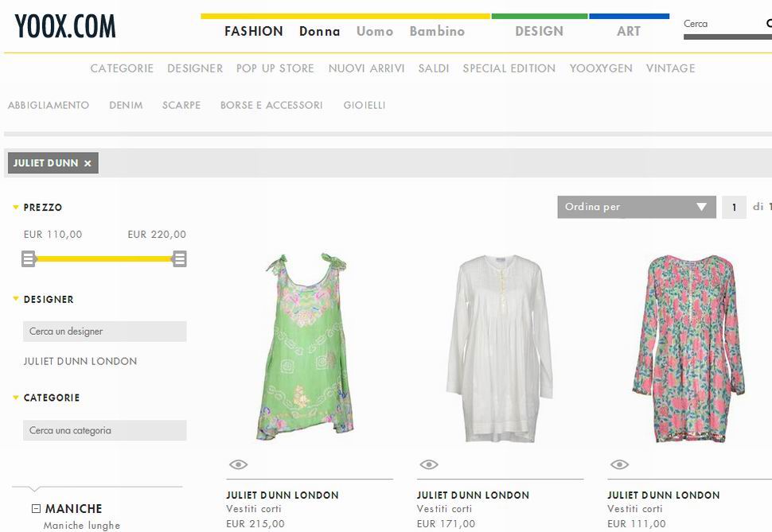The width and height of the screenshot is (772, 532).
Task: Browse BORSE E ACCESSORI category
Action: pos(271,105)
